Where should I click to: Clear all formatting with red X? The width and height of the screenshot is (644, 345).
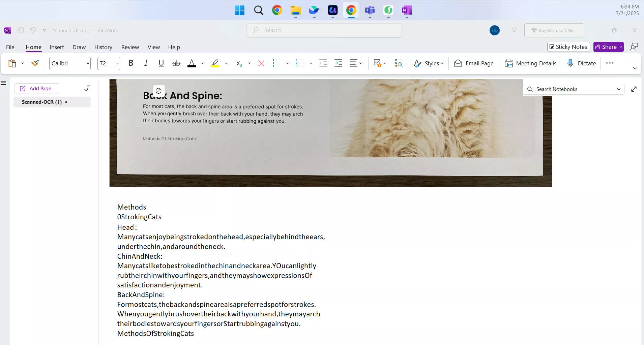coord(261,63)
